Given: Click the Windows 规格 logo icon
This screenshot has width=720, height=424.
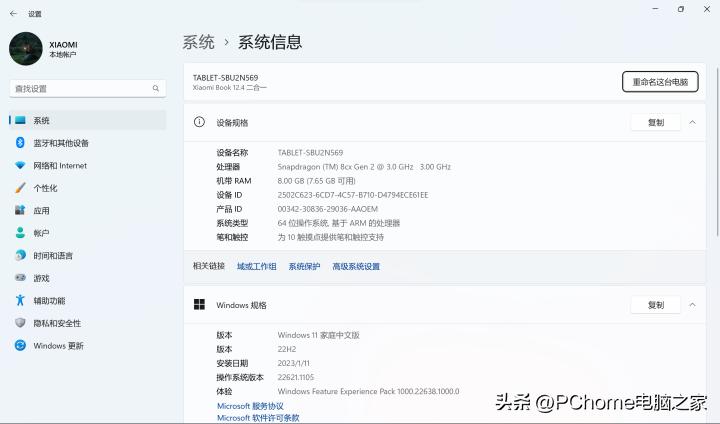Looking at the screenshot, I should pyautogui.click(x=199, y=305).
